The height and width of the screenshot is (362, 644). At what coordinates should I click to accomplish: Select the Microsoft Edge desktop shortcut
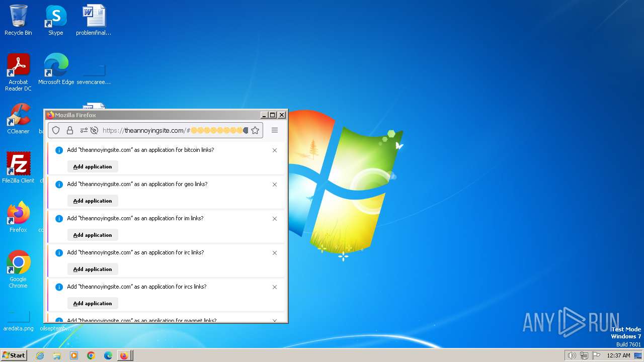point(56,69)
